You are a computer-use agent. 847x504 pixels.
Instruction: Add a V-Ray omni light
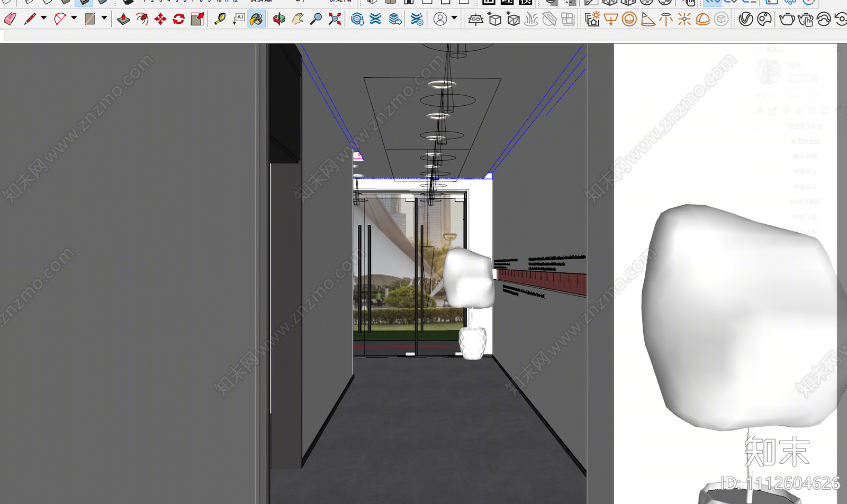(684, 20)
